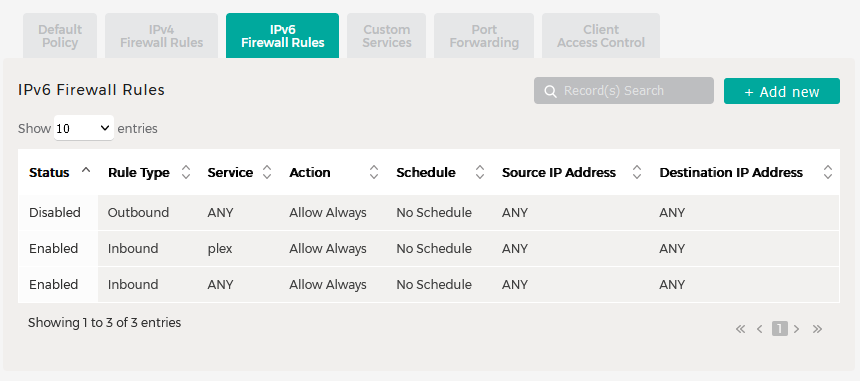Viewport: 860px width, 381px height.
Task: Go to previous page arrow
Action: 760,329
